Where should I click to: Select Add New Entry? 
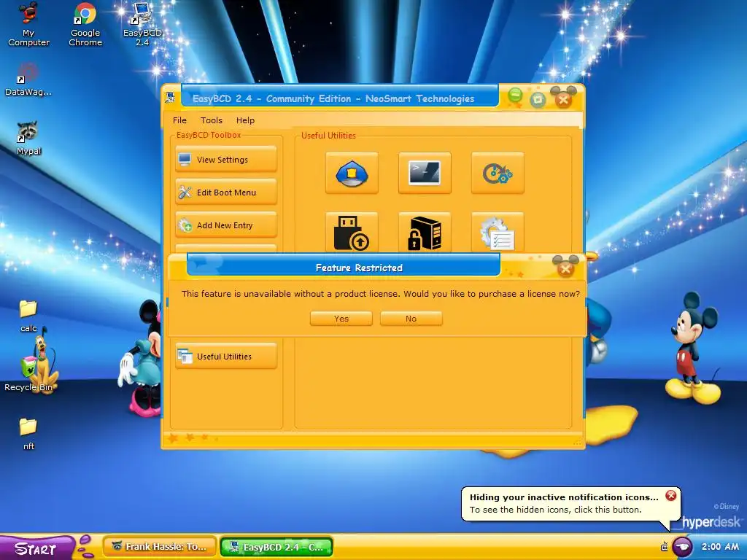click(226, 225)
